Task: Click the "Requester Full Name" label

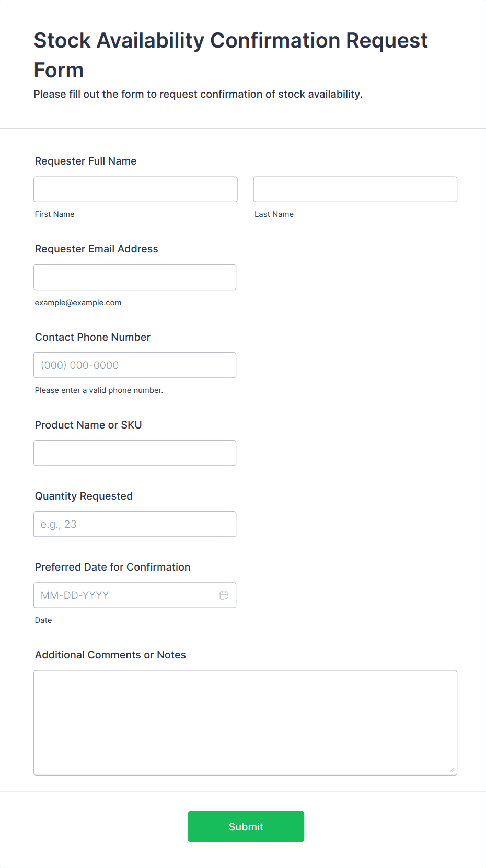Action: click(86, 161)
